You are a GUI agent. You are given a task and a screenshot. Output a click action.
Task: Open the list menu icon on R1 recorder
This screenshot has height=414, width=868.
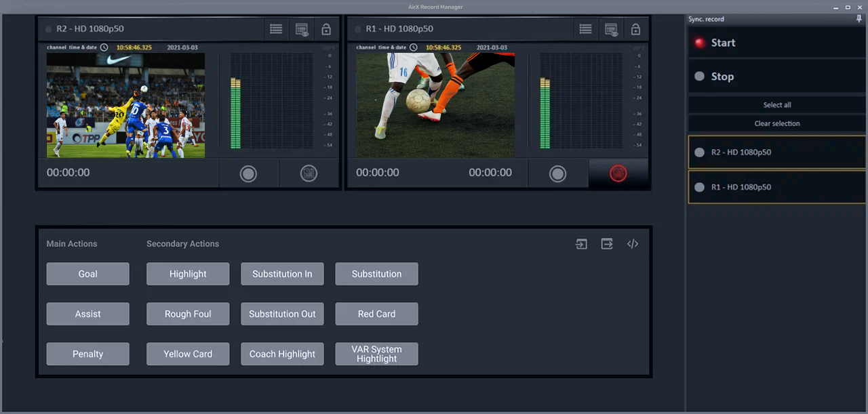coord(585,29)
